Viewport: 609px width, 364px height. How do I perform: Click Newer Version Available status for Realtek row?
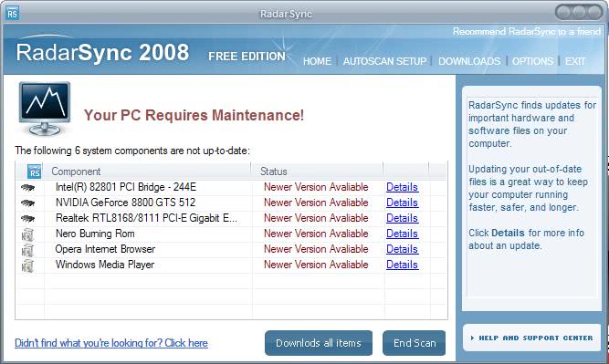316,218
